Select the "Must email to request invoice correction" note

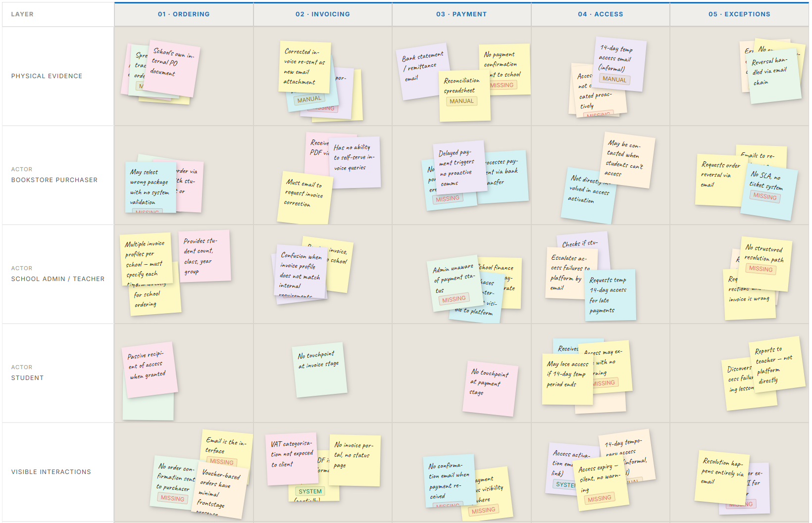[304, 197]
